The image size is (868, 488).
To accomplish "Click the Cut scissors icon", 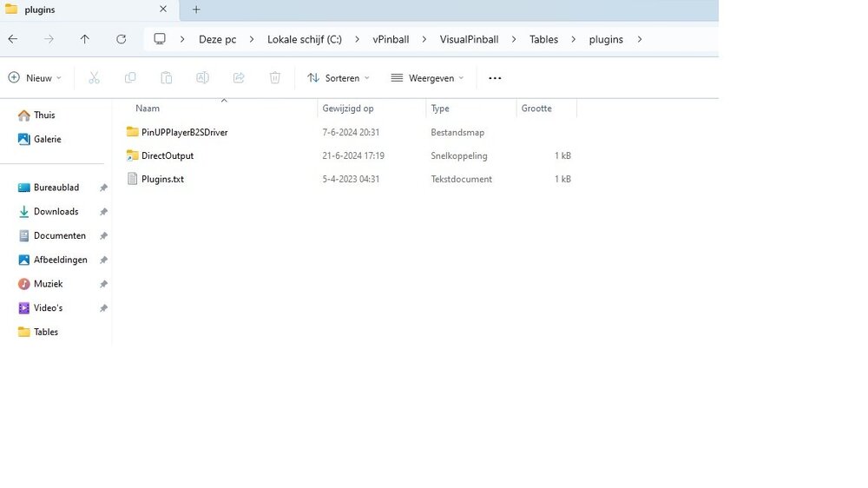I will (94, 78).
